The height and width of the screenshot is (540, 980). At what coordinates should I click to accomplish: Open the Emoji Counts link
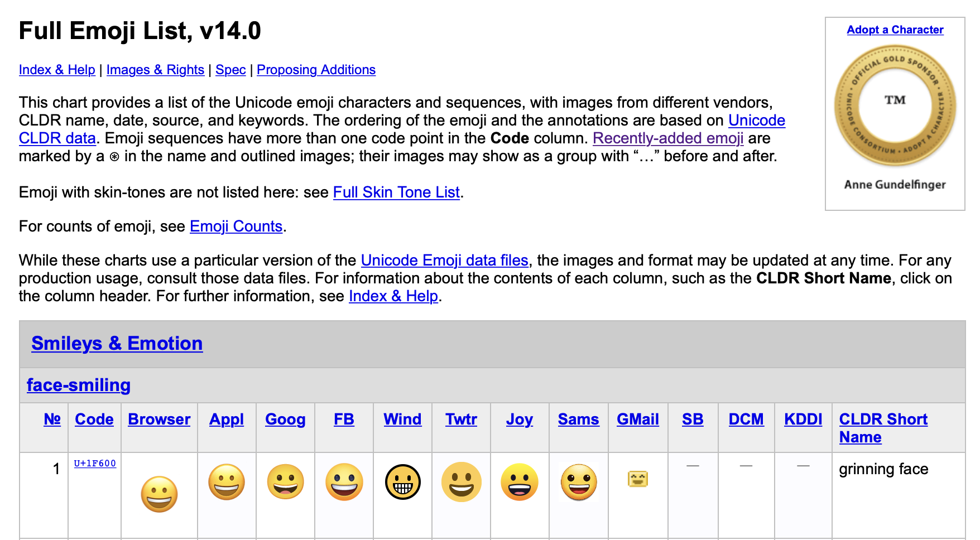(236, 226)
